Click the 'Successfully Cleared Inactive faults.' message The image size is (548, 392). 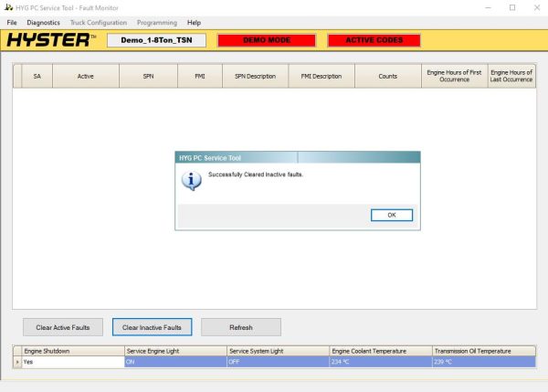pyautogui.click(x=256, y=175)
